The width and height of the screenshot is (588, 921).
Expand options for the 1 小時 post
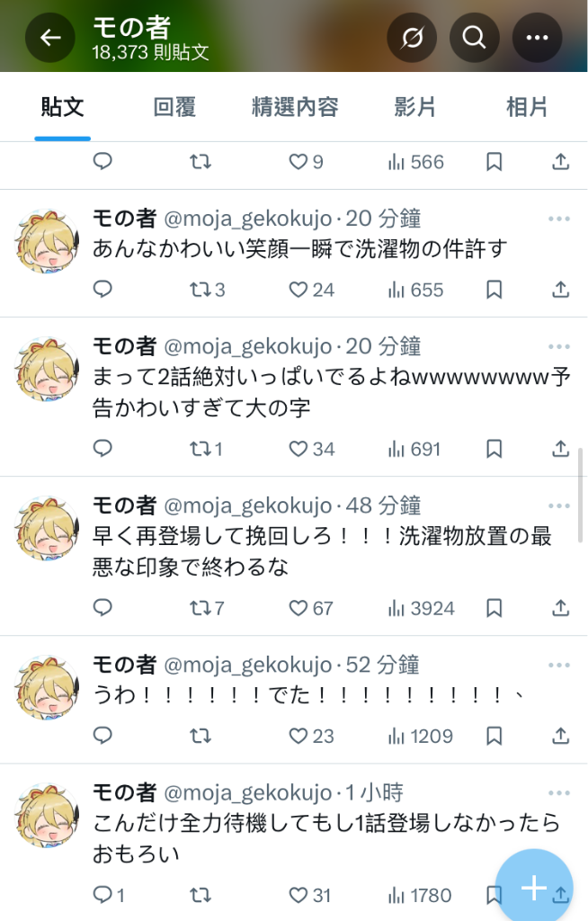tap(558, 793)
